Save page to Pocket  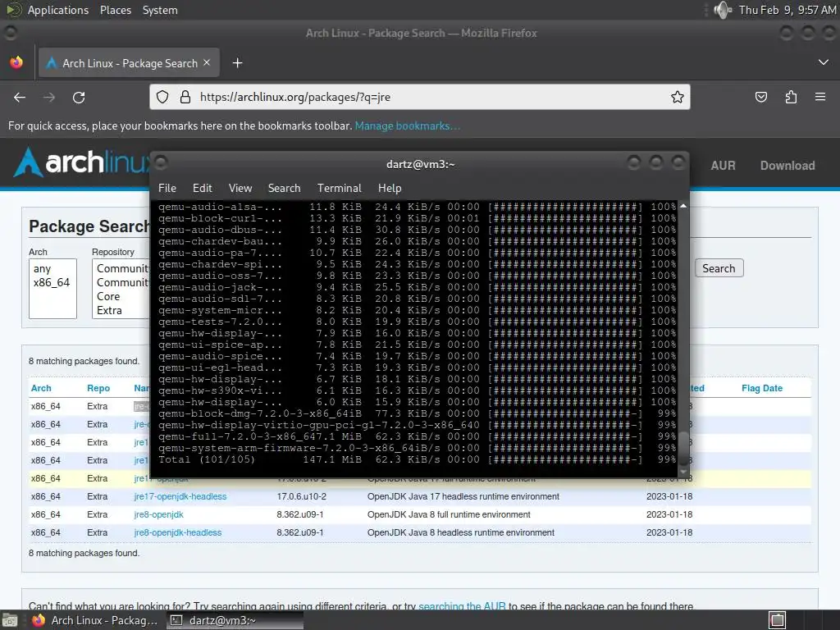coord(760,97)
